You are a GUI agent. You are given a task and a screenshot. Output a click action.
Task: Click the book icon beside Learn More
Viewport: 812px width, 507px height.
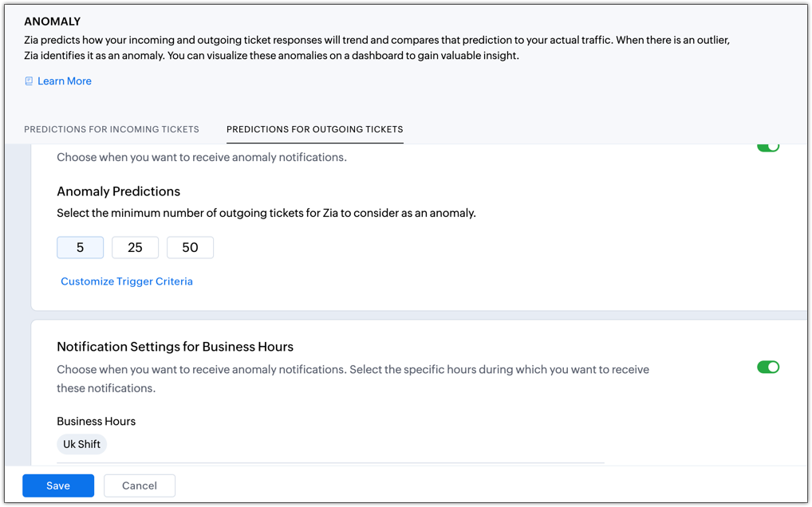coord(29,81)
